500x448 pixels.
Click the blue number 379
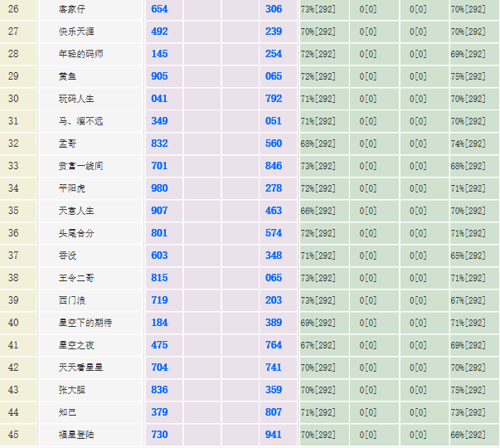[159, 412]
